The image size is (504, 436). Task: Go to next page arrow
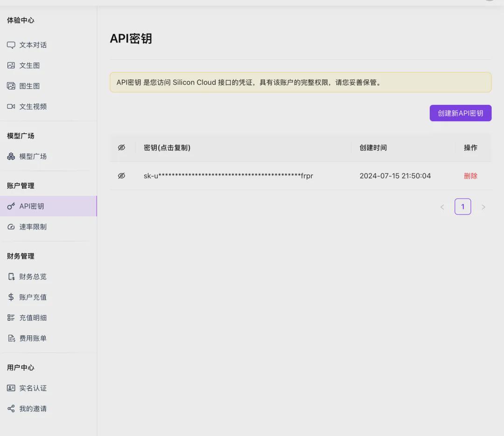[x=483, y=207]
